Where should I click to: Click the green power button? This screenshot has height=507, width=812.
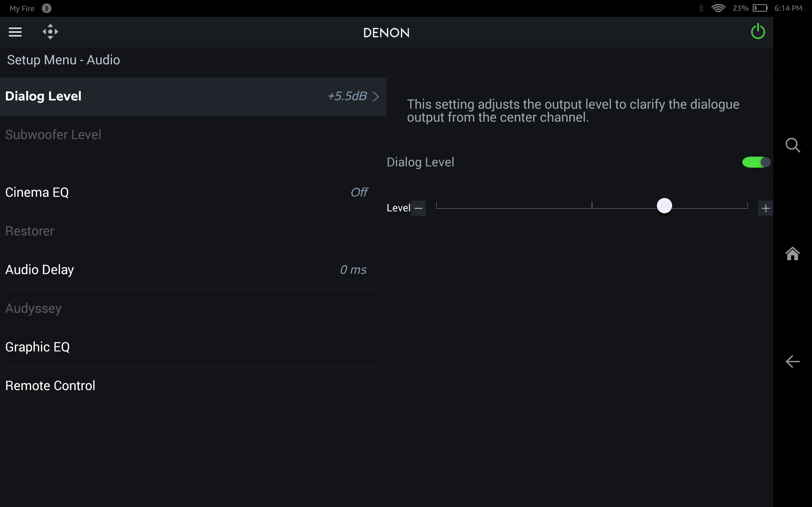point(758,31)
